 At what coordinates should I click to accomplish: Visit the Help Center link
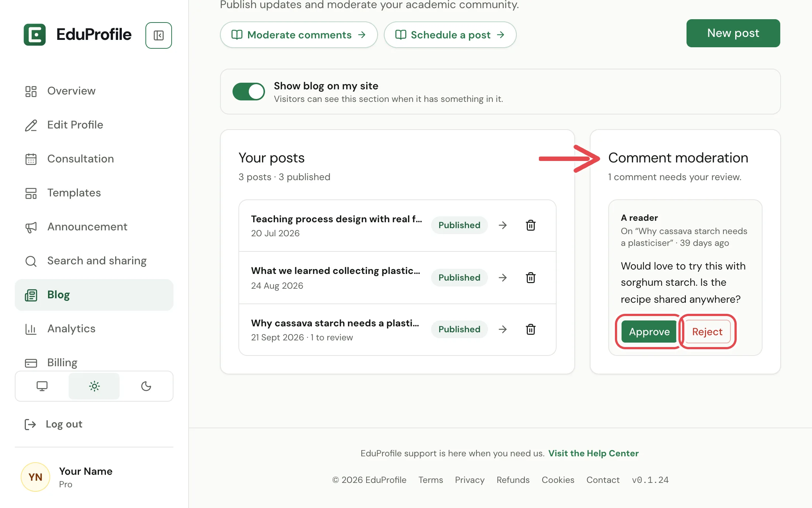pyautogui.click(x=593, y=453)
